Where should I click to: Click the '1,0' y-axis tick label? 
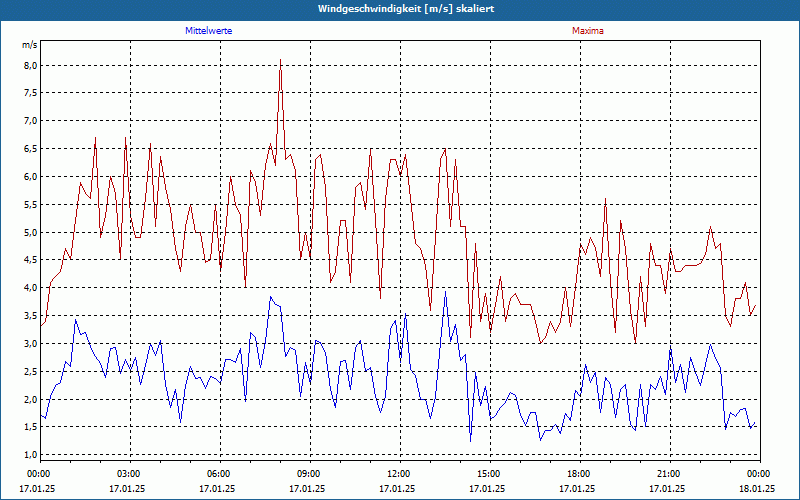click(x=30, y=455)
